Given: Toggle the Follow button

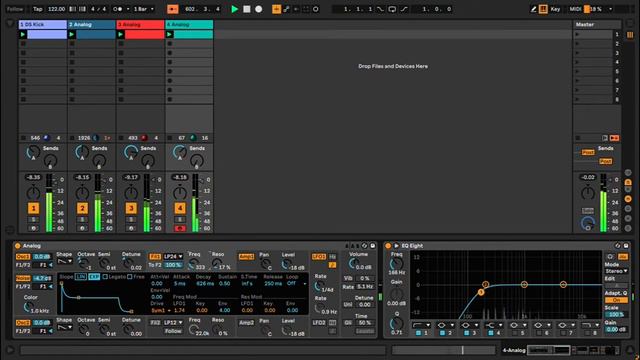Looking at the screenshot, I should 15,9.
